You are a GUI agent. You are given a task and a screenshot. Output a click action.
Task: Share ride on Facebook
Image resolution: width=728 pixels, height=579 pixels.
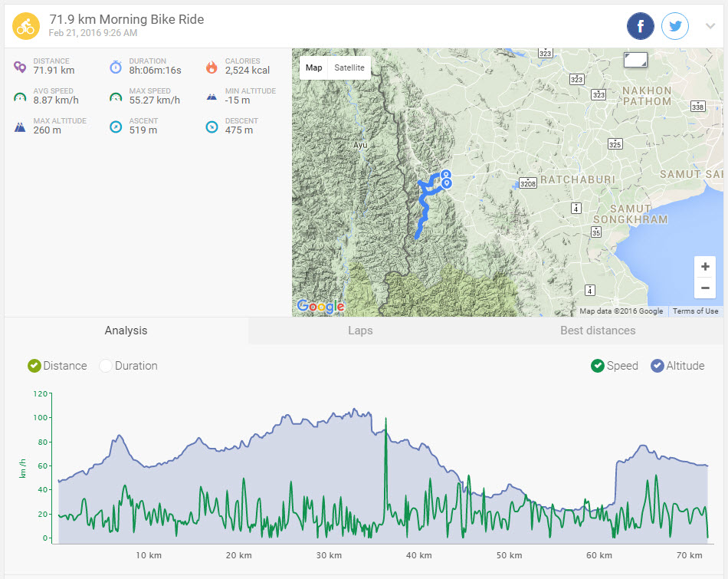pos(640,26)
